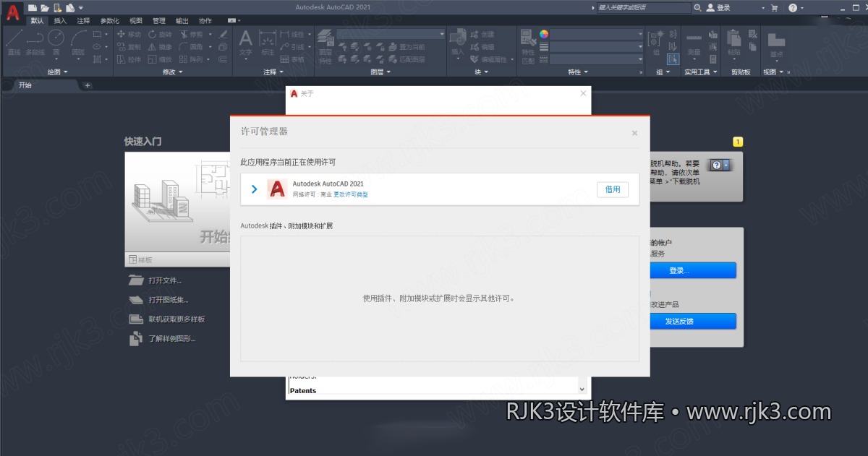Switch to the 插入 ribbon tab

click(60, 21)
